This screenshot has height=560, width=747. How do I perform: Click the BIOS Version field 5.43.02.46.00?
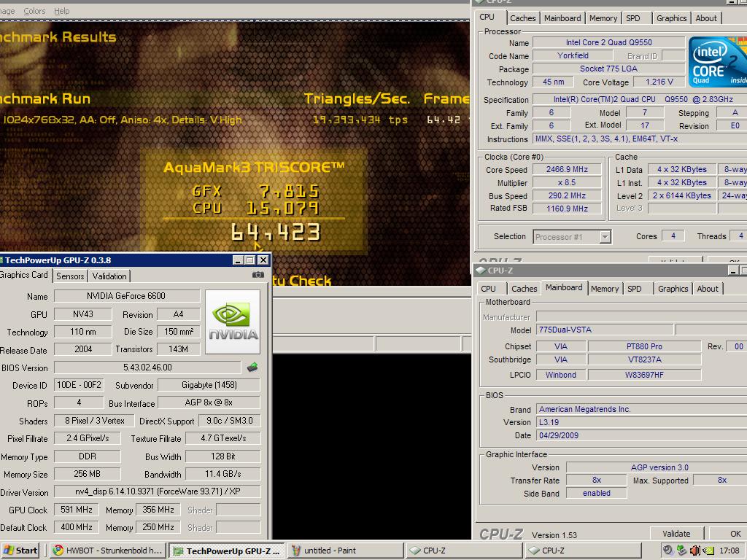(147, 367)
